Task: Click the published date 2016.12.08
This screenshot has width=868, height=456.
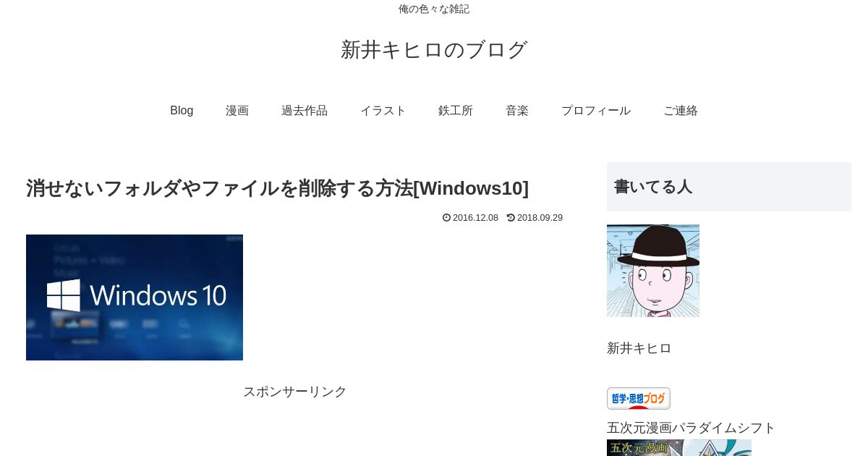Action: point(475,218)
